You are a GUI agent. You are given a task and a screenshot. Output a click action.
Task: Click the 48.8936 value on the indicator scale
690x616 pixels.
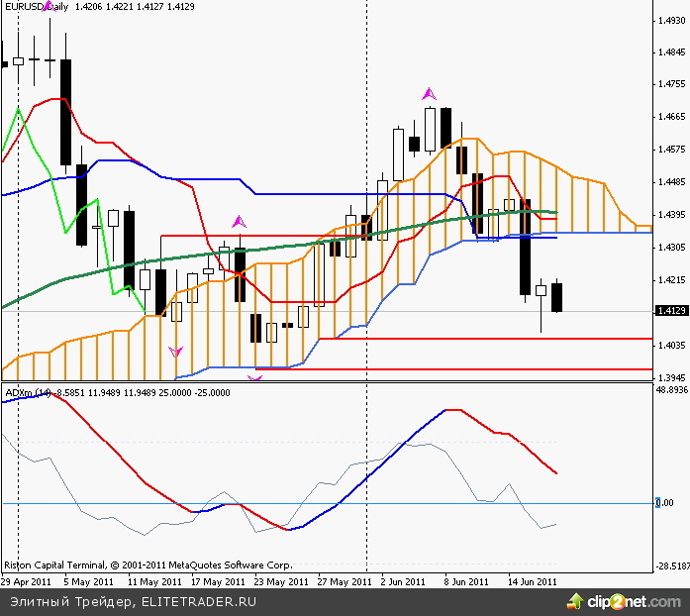pos(672,390)
